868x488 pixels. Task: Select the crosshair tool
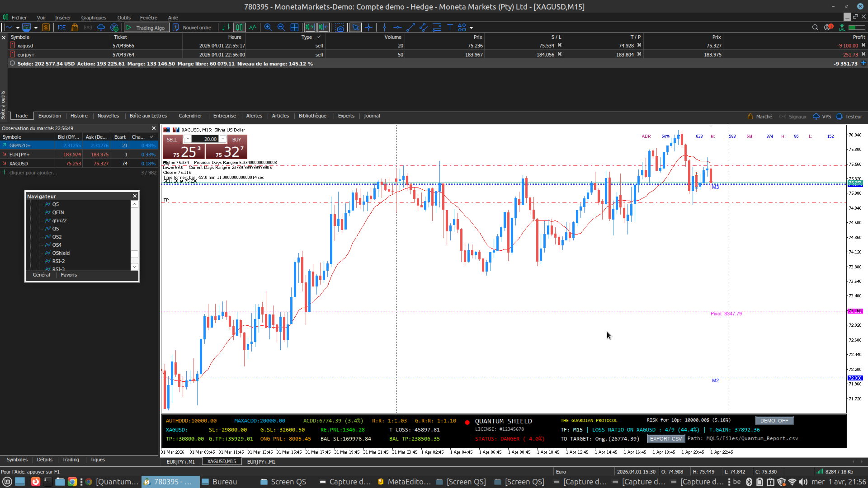pyautogui.click(x=369, y=28)
